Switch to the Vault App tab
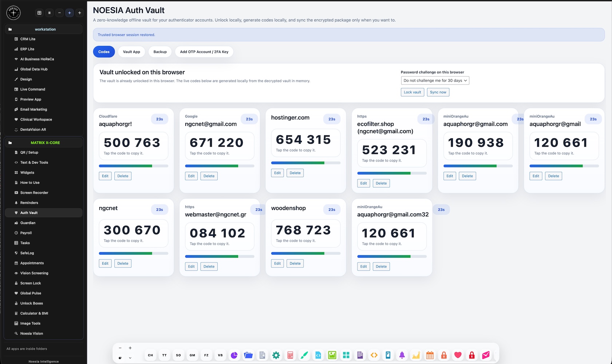Image resolution: width=612 pixels, height=364 pixels. [131, 52]
